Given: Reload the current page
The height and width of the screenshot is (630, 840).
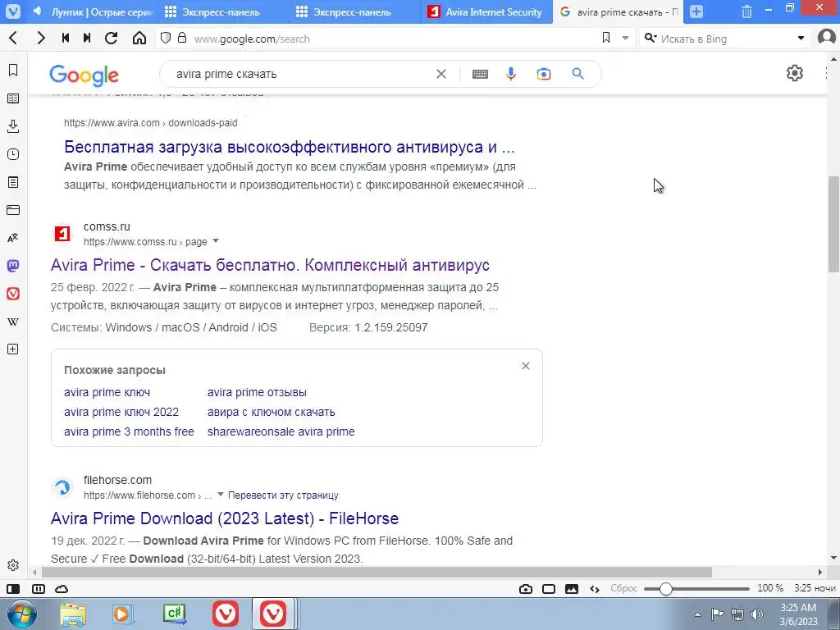Looking at the screenshot, I should point(112,38).
